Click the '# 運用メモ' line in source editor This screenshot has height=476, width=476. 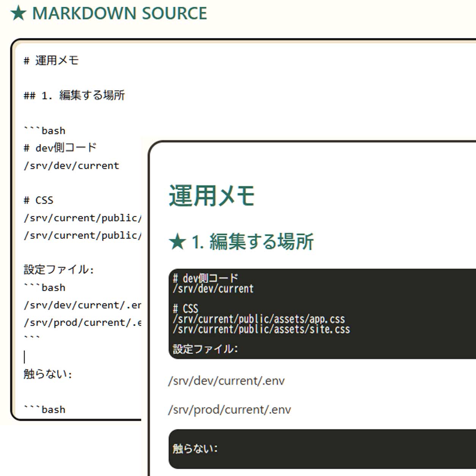click(51, 60)
